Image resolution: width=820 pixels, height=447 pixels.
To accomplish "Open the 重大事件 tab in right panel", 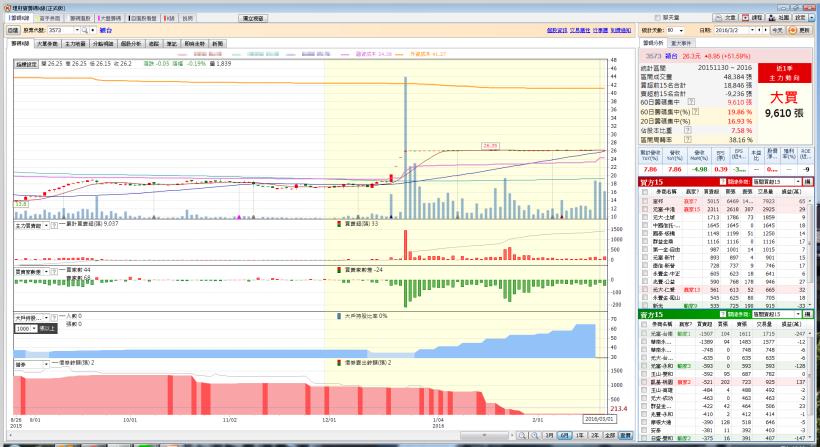I will [682, 44].
